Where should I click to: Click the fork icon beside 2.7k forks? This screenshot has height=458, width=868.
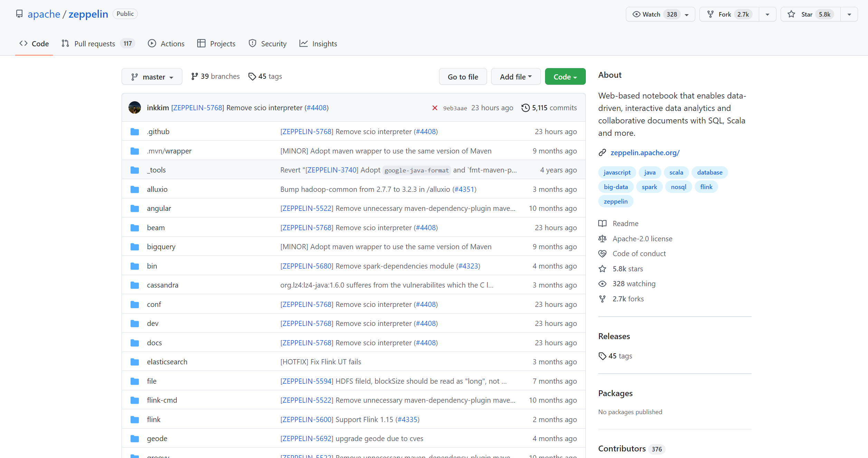(602, 299)
